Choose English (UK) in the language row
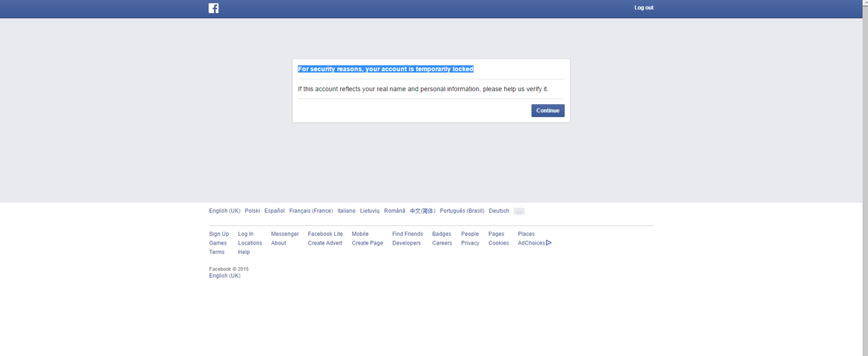Screen dimensions: 868x356 224,211
